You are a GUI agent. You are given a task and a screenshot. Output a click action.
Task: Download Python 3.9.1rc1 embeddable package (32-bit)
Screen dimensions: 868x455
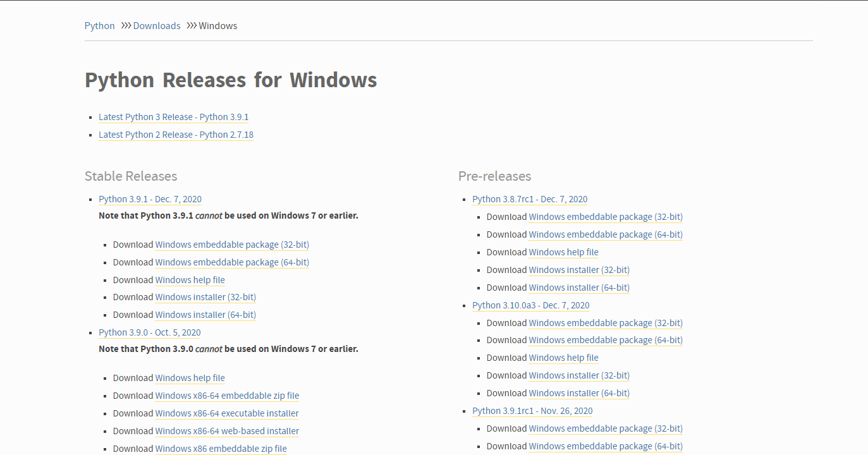coord(606,428)
